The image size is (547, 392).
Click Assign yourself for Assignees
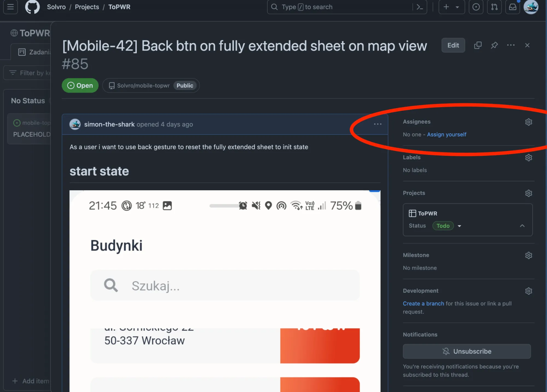tap(446, 134)
